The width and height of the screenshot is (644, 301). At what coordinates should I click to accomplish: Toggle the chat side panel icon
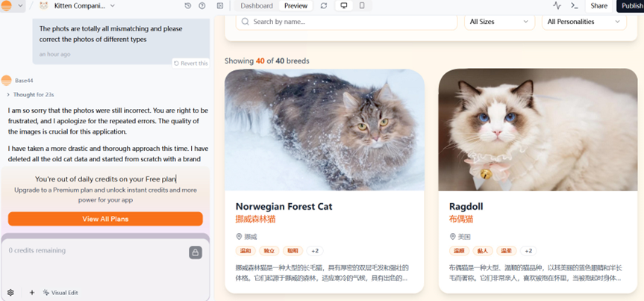[x=220, y=6]
